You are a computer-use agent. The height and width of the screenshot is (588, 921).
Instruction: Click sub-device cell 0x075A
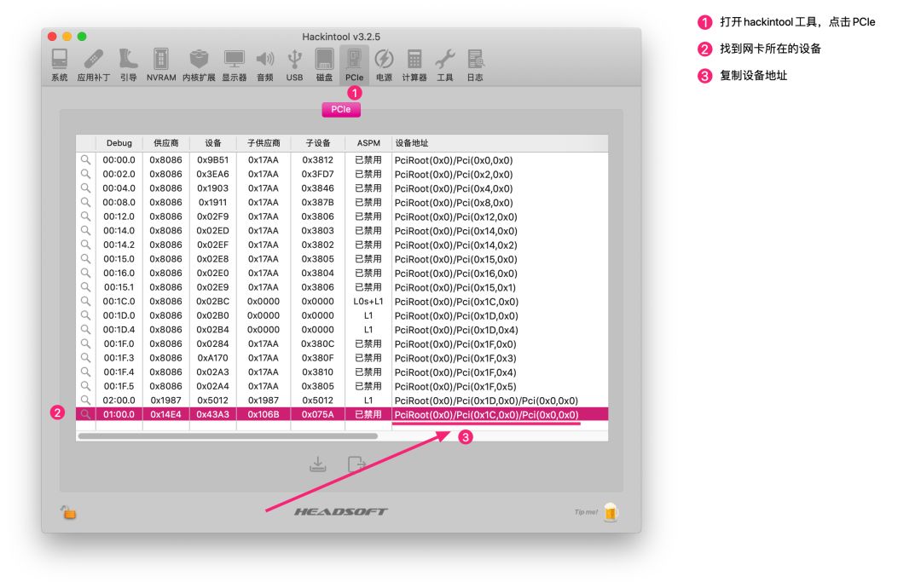tap(318, 414)
